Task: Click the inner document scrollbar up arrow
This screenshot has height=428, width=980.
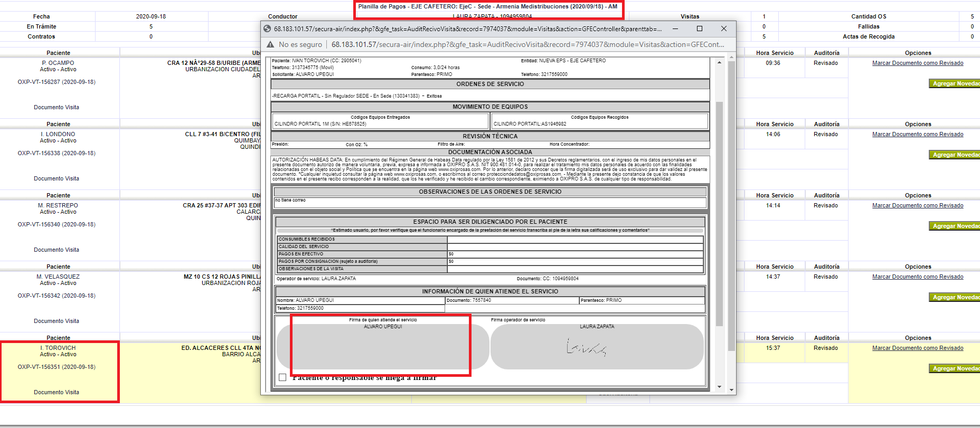Action: click(x=719, y=62)
